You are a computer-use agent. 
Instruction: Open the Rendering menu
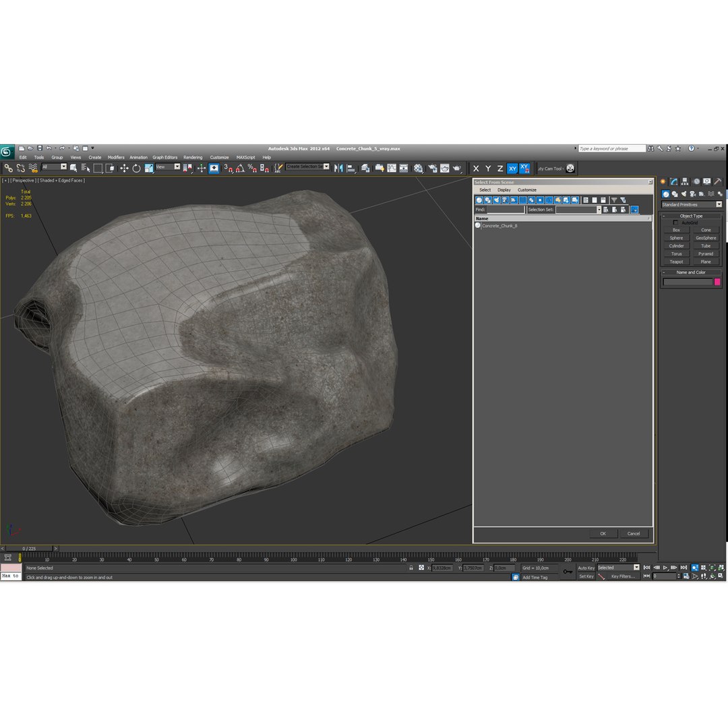pos(193,157)
